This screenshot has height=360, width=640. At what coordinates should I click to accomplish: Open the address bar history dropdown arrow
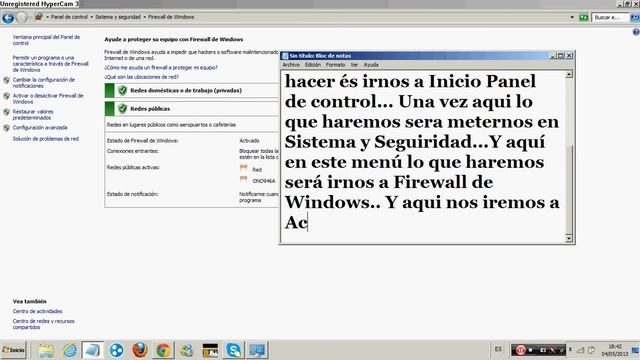coord(572,18)
